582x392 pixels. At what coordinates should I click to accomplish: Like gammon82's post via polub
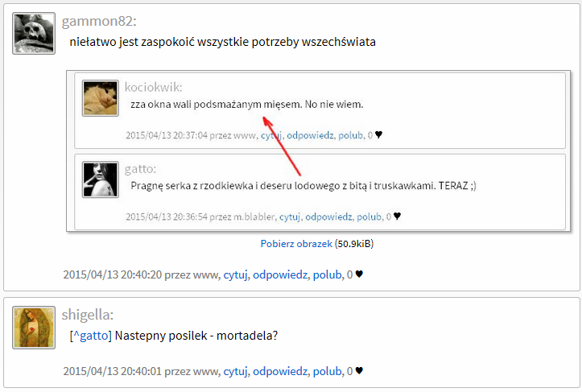(x=327, y=274)
